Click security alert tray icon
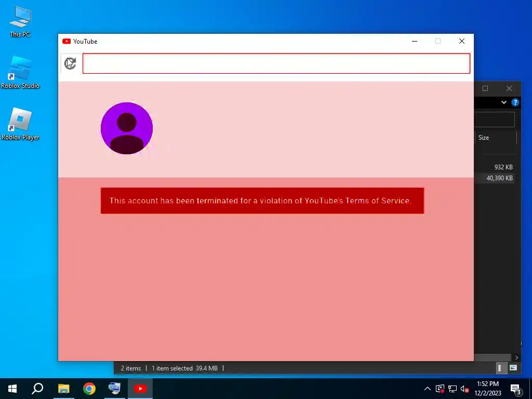This screenshot has width=532, height=399. tap(440, 389)
